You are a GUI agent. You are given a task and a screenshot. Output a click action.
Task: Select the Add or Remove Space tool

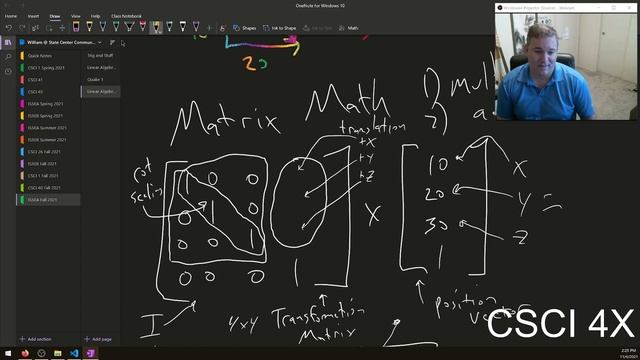(x=62, y=28)
